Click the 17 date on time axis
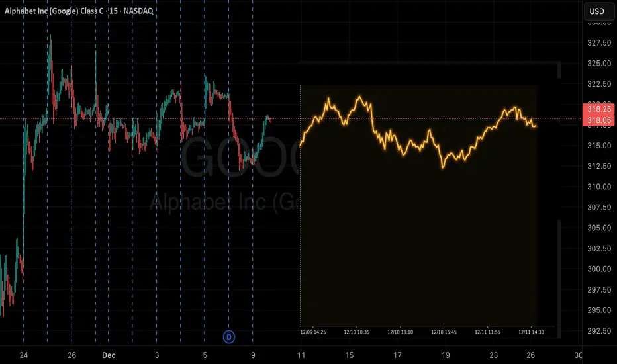This screenshot has width=617, height=364. coord(397,355)
